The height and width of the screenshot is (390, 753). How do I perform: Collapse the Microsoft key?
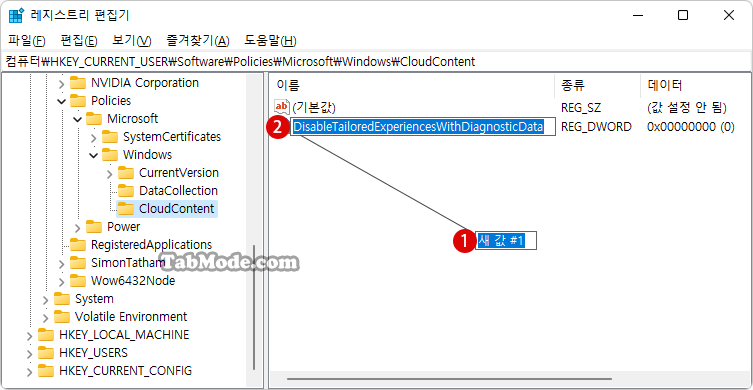78,119
